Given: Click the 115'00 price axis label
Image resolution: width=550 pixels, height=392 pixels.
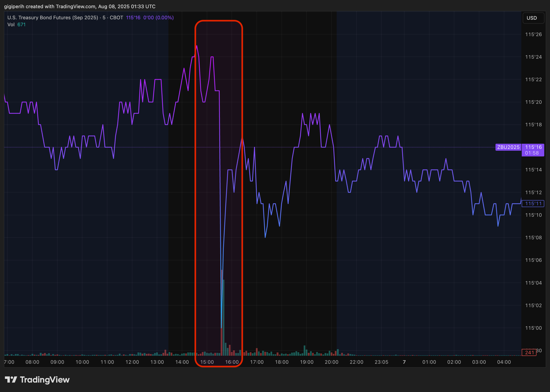Looking at the screenshot, I should 533,328.
